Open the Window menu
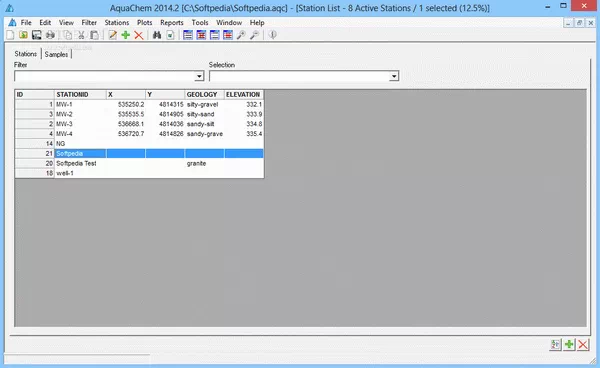The height and width of the screenshot is (368, 600). click(x=229, y=23)
